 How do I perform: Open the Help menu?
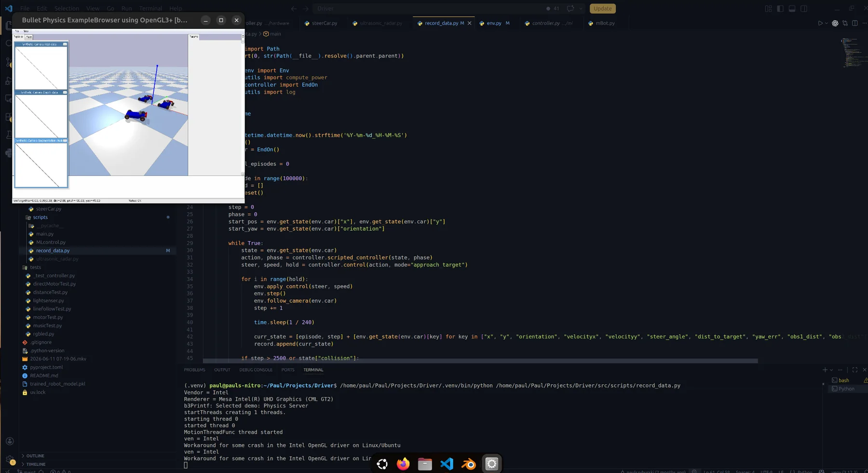point(176,9)
